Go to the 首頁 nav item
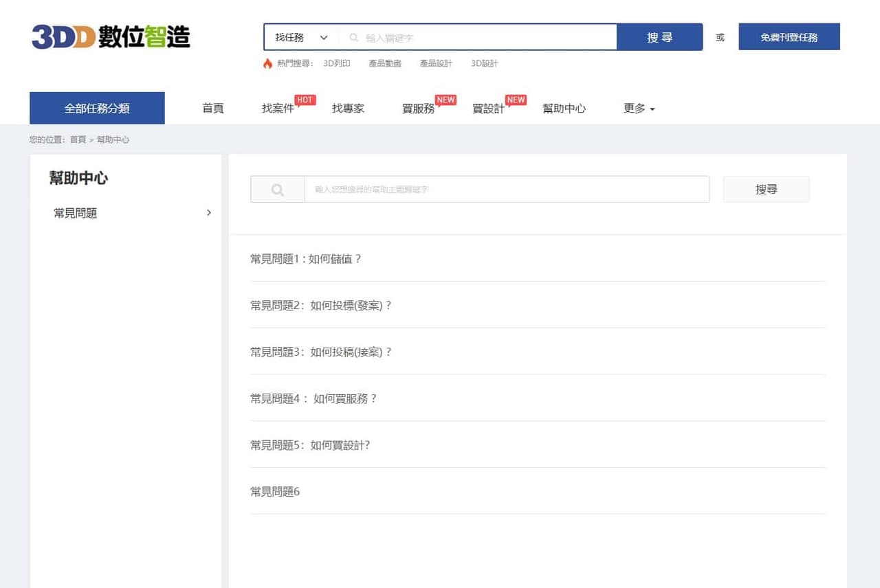Viewport: 880px width, 588px height. [x=213, y=109]
